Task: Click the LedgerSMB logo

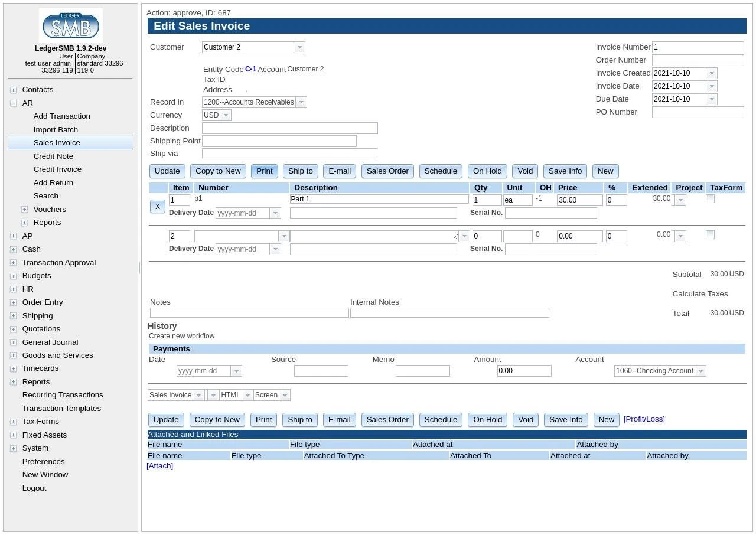Action: (70, 25)
